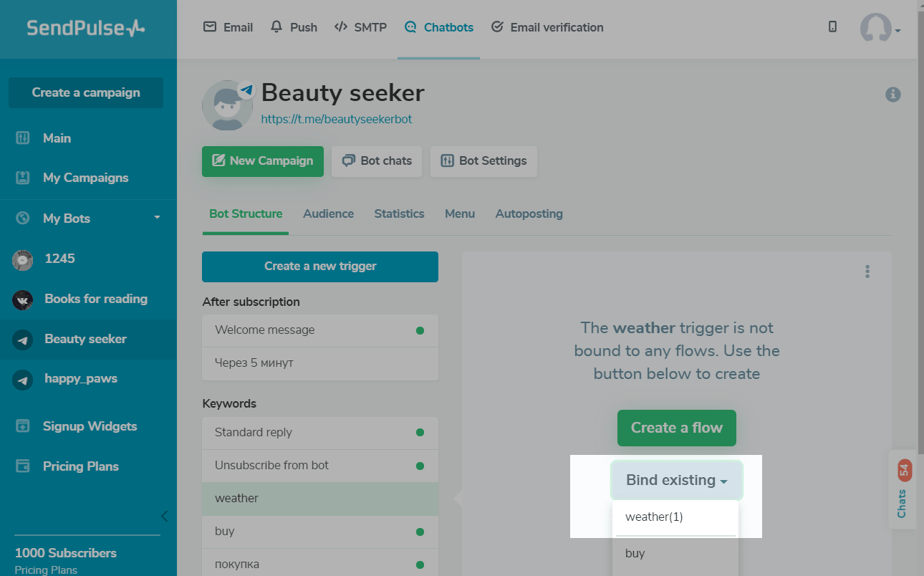This screenshot has height=576, width=924.
Task: Open the three-dot options menu
Action: [867, 272]
